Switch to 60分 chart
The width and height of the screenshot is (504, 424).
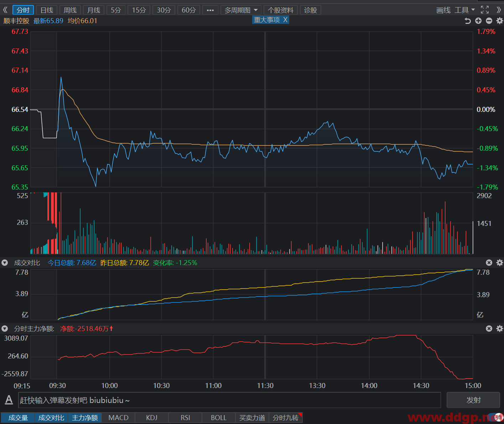pos(189,10)
